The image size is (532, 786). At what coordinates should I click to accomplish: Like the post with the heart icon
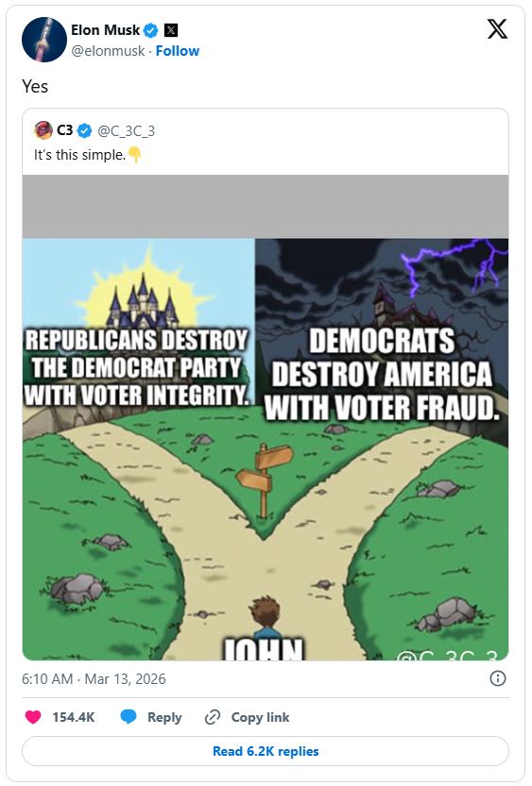click(33, 717)
